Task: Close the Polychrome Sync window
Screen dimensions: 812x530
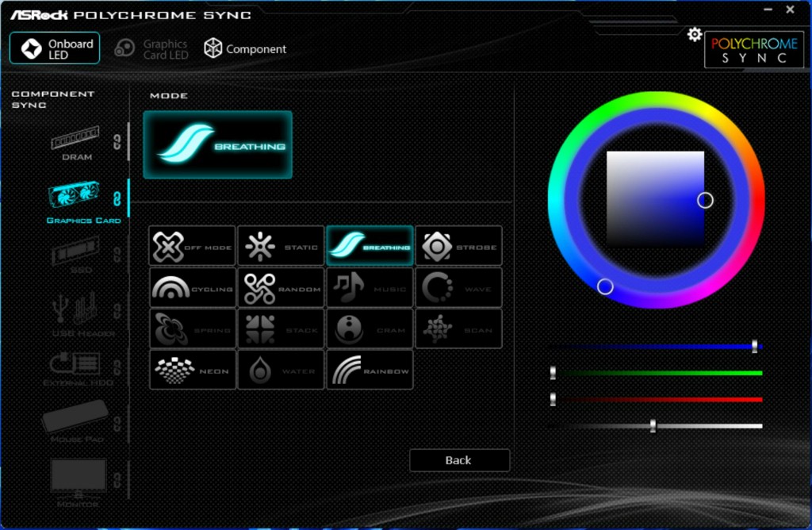Action: (791, 10)
